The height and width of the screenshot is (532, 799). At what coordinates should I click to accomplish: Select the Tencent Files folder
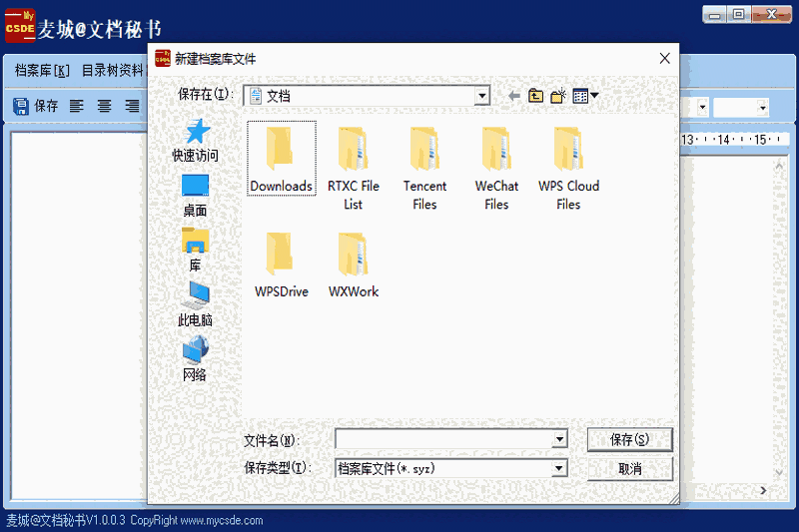[x=425, y=168]
